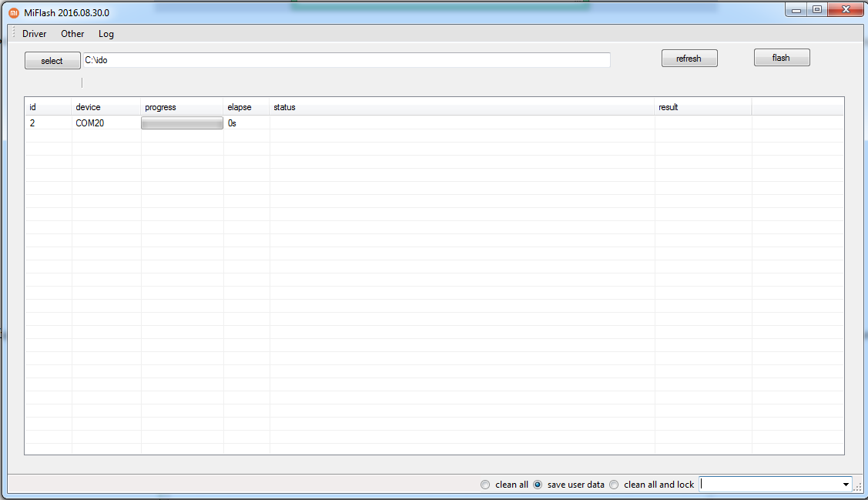Click the elapse column header
This screenshot has width=868, height=500.
pyautogui.click(x=246, y=107)
